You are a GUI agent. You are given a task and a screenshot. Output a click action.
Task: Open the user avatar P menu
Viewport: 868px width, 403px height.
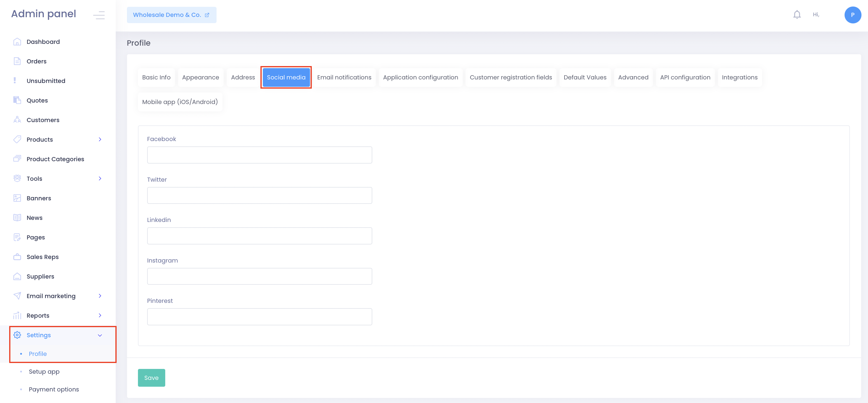pos(853,15)
